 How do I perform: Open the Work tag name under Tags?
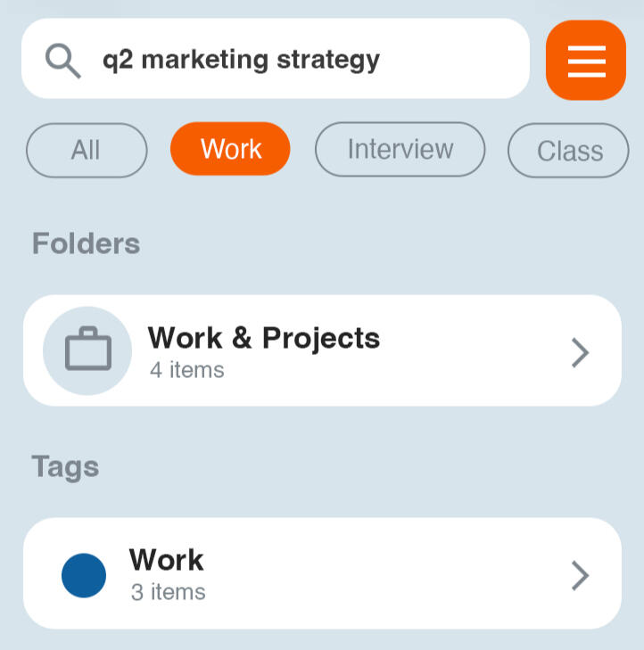tap(167, 560)
